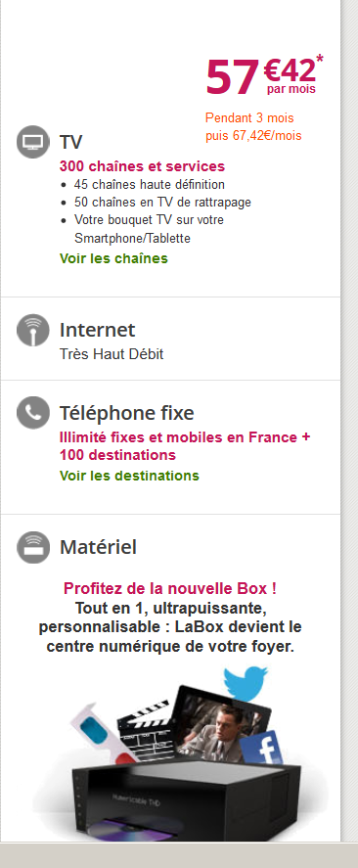Click the blue Twitter bird icon
This screenshot has width=358, height=868.
[x=246, y=683]
